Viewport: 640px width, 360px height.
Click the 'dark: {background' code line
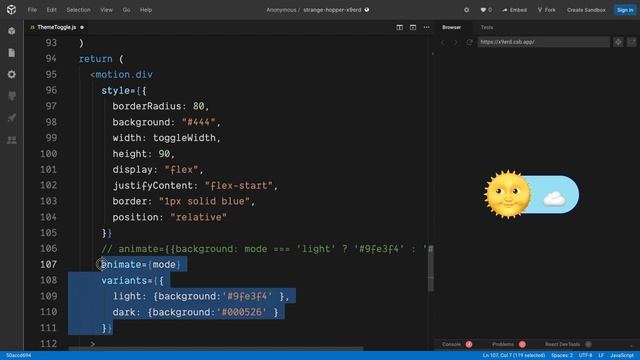pyautogui.click(x=196, y=312)
